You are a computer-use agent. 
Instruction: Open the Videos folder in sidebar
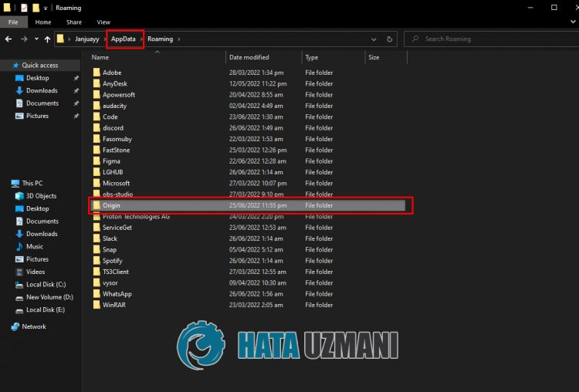pyautogui.click(x=36, y=272)
